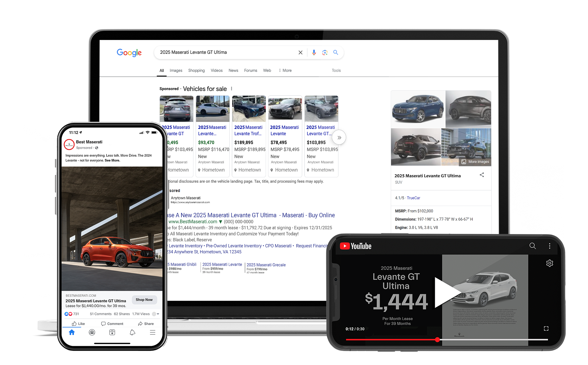Expand the More search tabs dropdown
This screenshot has width=588, height=365.
click(285, 71)
